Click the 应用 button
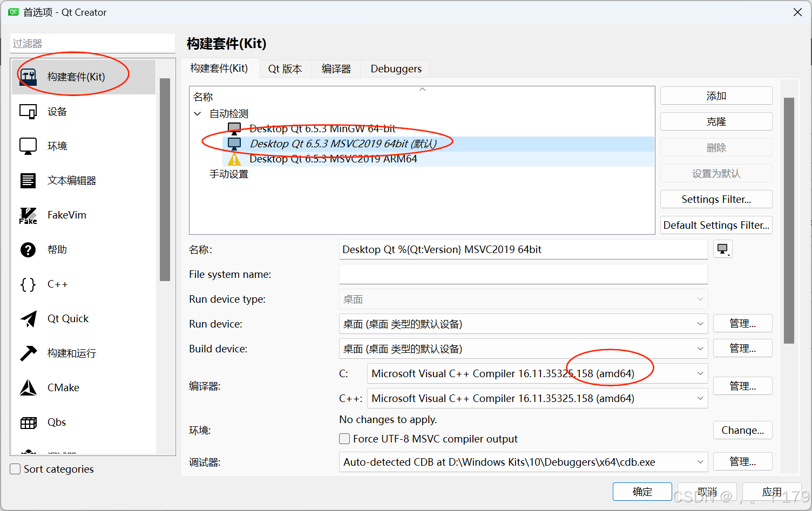Image resolution: width=812 pixels, height=511 pixels. (x=772, y=492)
